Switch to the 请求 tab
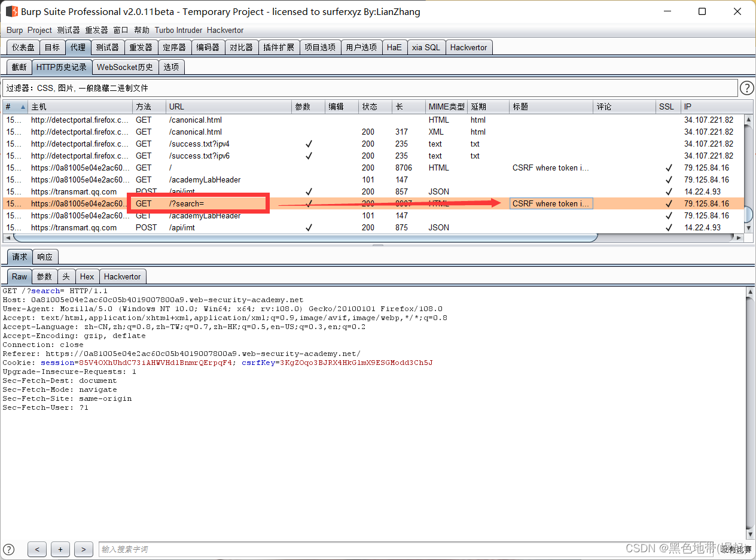Viewport: 756px width, 560px height. click(20, 257)
